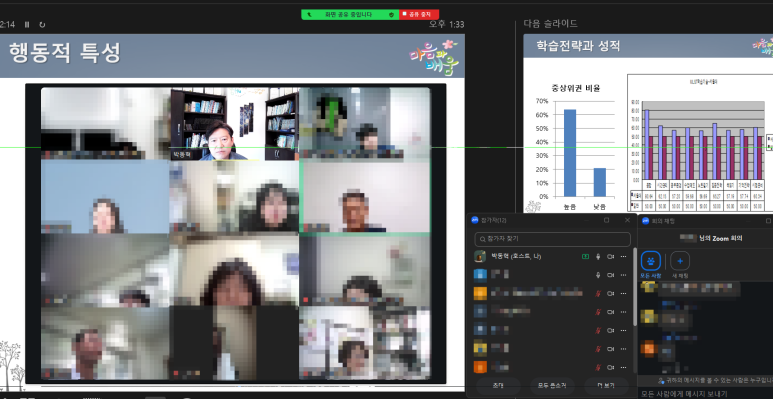Reset the presentation timer

click(42, 25)
